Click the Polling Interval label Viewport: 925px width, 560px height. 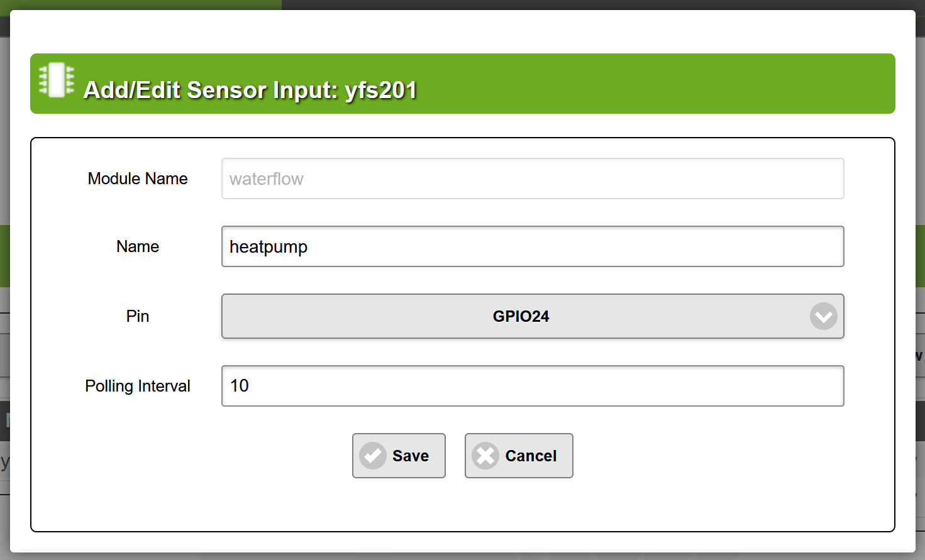click(138, 386)
